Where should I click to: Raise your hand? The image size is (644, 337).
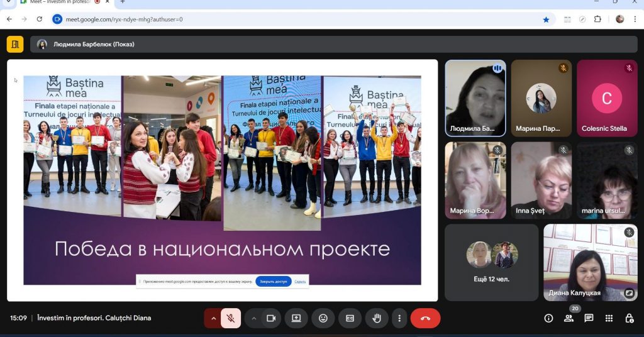click(377, 318)
